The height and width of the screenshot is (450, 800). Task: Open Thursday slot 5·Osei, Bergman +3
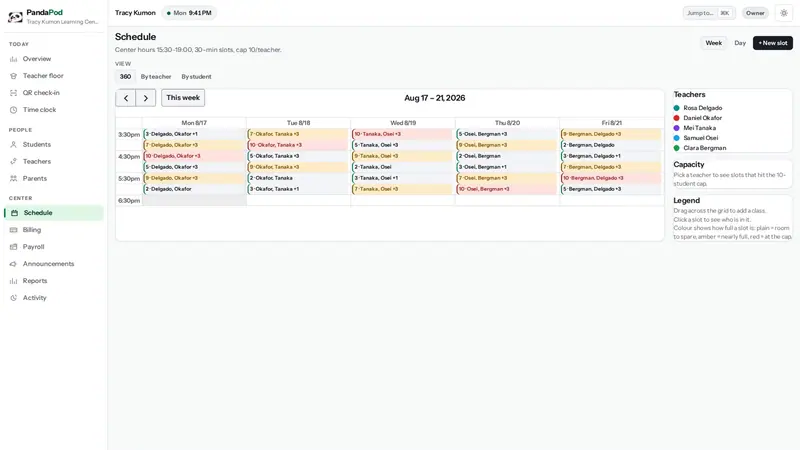[507, 134]
